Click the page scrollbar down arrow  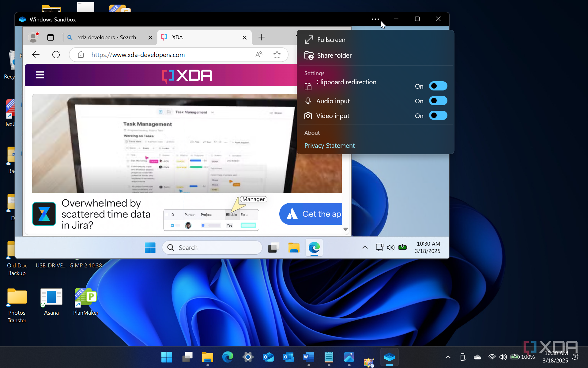(x=345, y=229)
